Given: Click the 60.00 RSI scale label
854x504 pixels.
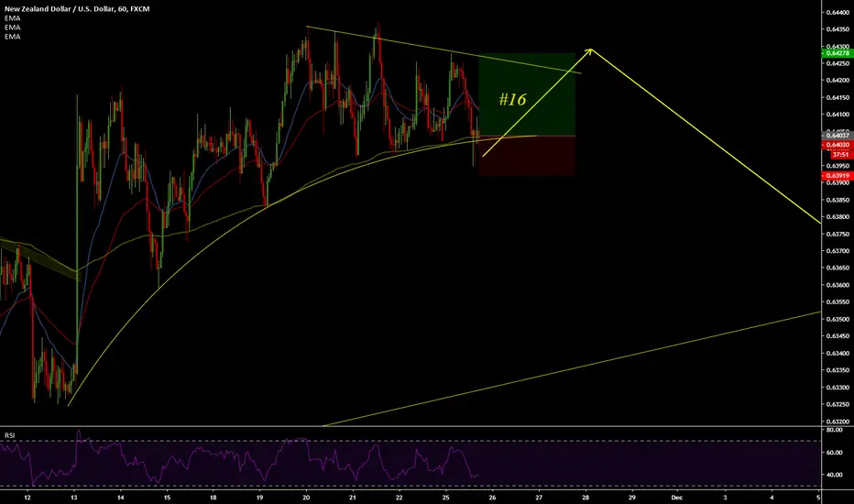Looking at the screenshot, I should click(x=835, y=453).
